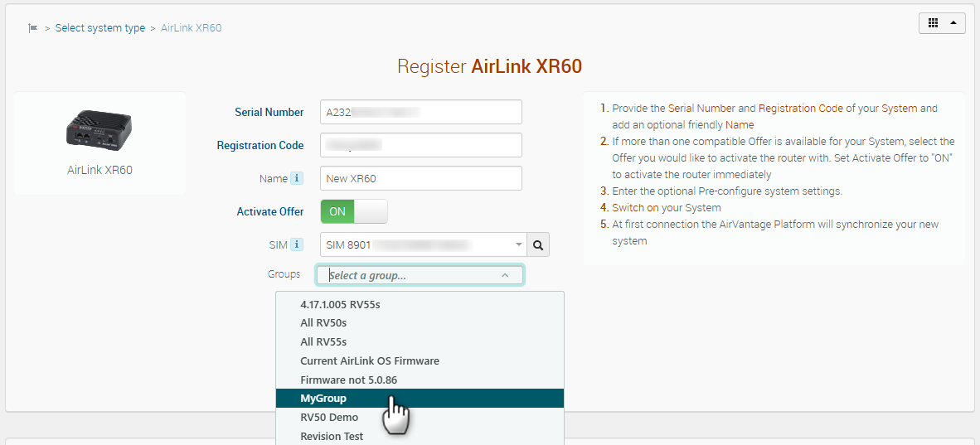Select Current AirLink OS Firmware group
The width and height of the screenshot is (980, 445).
(x=370, y=361)
